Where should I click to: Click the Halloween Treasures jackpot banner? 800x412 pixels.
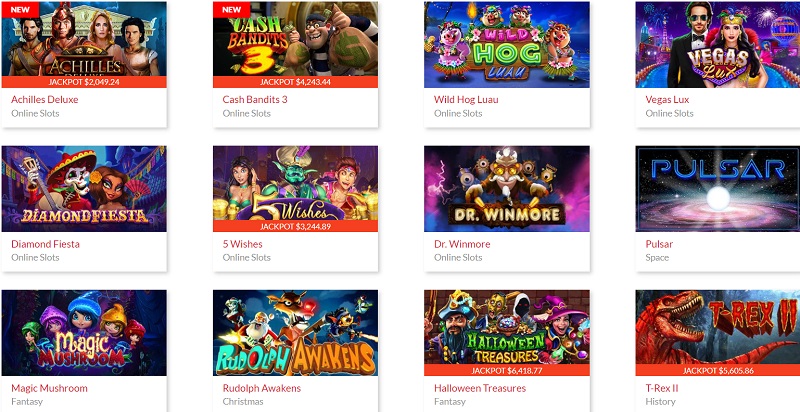tap(507, 370)
